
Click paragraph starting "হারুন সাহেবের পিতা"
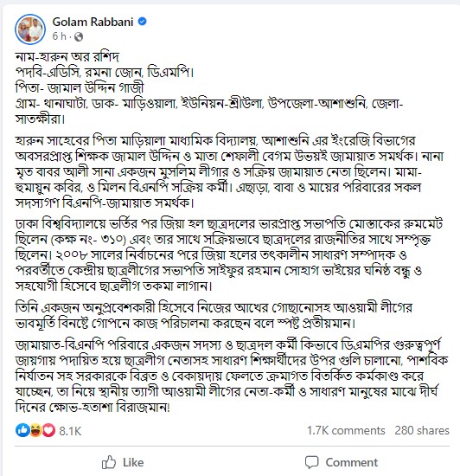click(x=229, y=171)
